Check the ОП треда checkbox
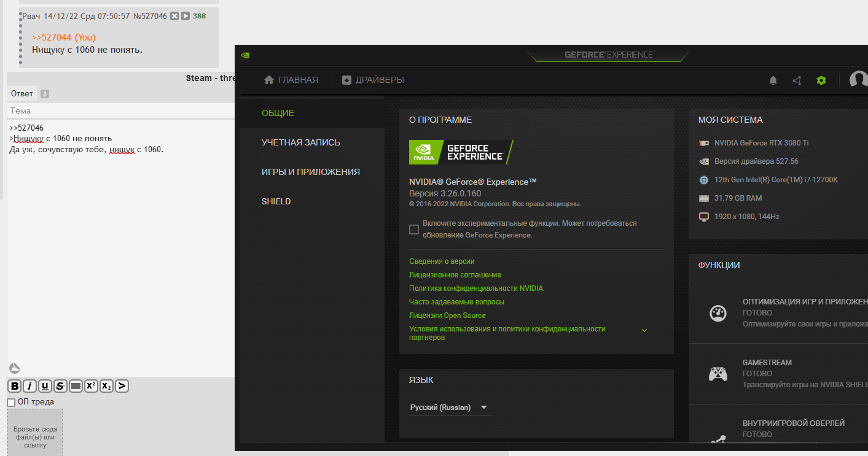This screenshot has height=456, width=868. (11, 402)
